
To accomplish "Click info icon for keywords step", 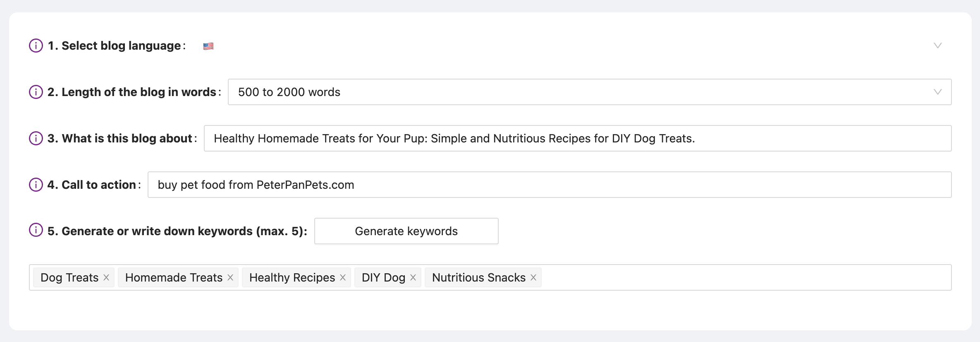I will click(36, 230).
